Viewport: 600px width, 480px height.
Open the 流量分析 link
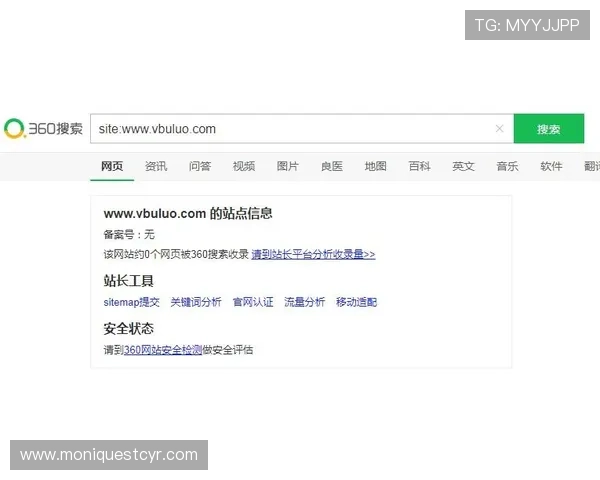(305, 302)
